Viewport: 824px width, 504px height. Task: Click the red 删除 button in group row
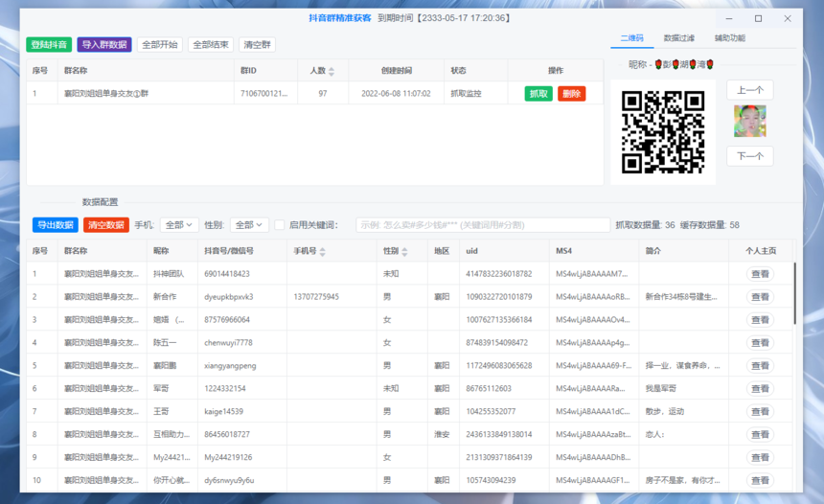[571, 94]
